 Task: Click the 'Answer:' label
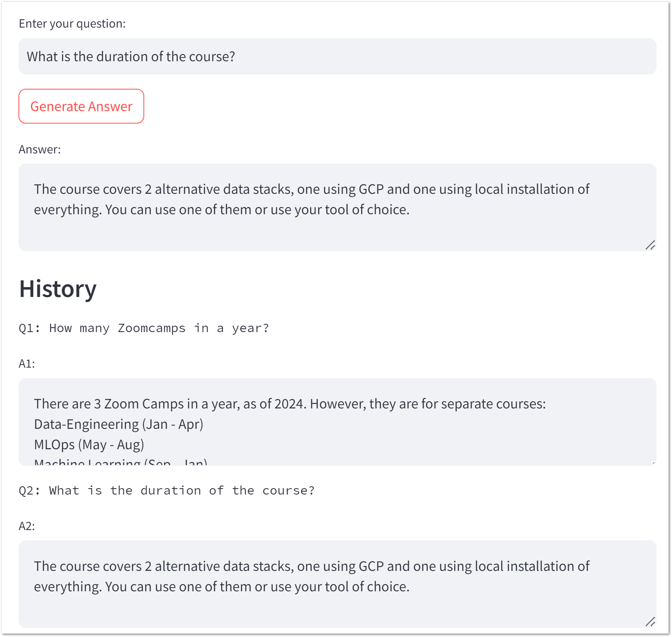(40, 150)
